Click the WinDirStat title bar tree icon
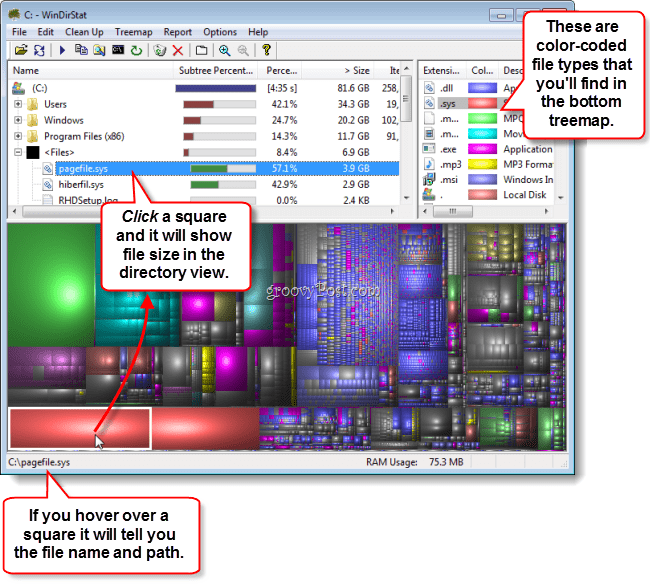Viewport: 650px width, 585px height. (15, 15)
